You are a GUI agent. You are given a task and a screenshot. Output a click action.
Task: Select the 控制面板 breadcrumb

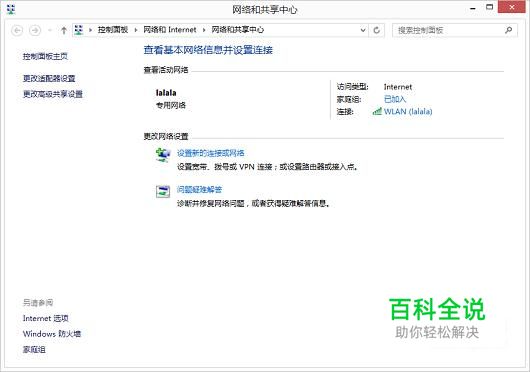[x=113, y=30]
